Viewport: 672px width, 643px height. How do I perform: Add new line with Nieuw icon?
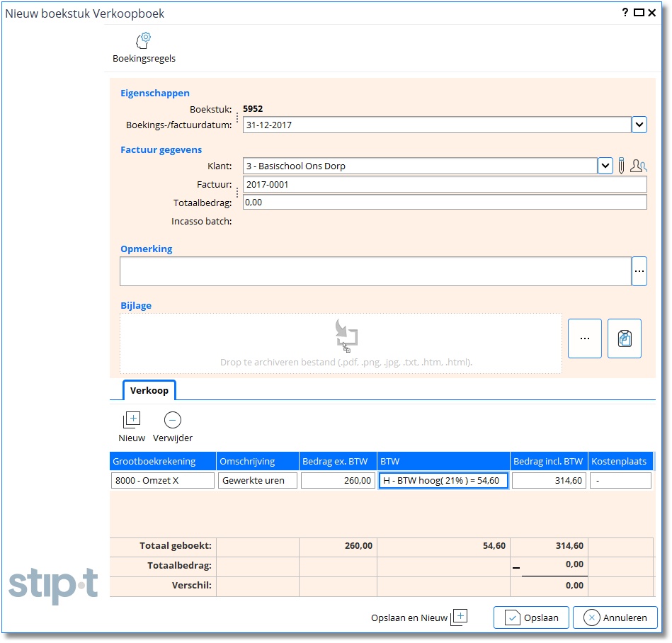[132, 421]
